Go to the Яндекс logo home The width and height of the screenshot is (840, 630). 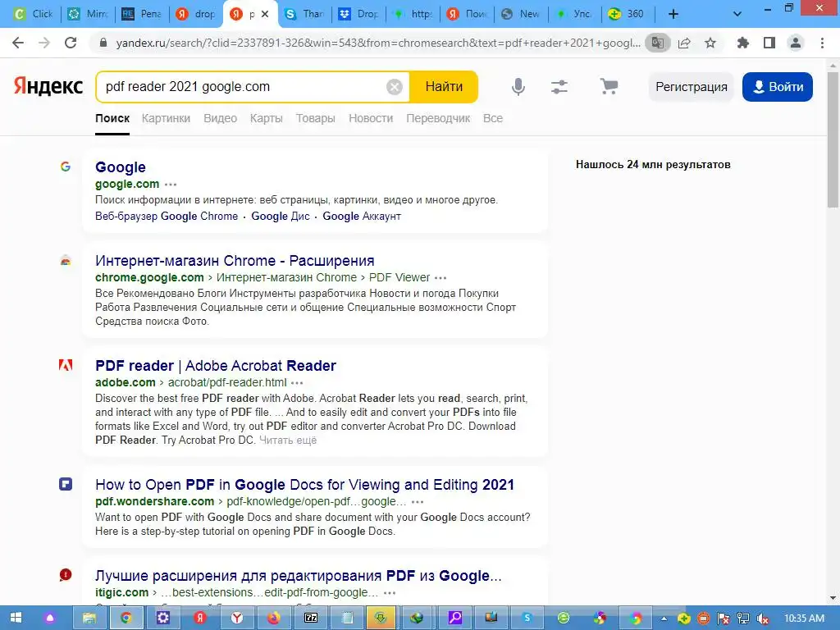click(x=48, y=86)
